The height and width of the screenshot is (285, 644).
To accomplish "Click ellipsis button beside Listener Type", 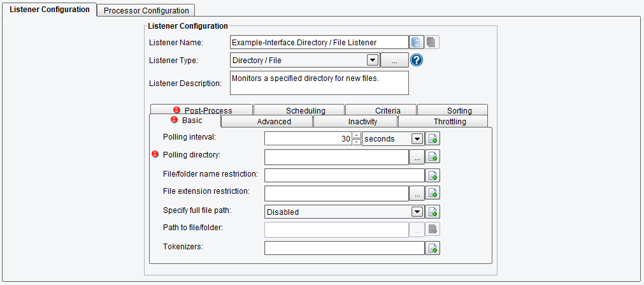I will coord(394,61).
